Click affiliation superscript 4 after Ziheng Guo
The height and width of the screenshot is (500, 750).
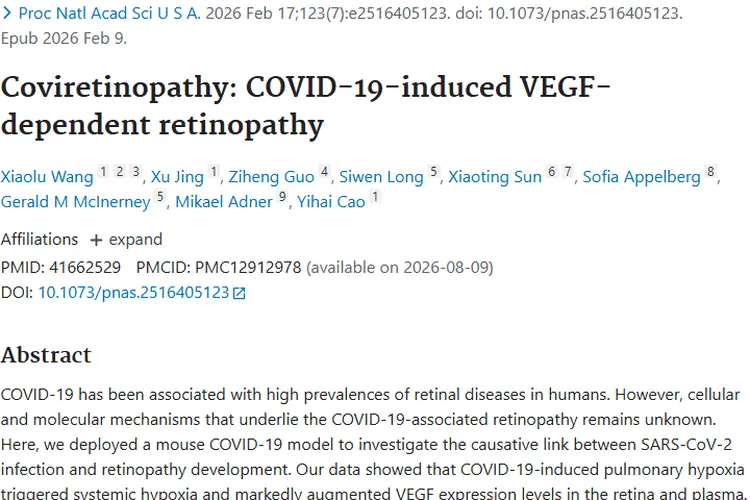tap(324, 173)
